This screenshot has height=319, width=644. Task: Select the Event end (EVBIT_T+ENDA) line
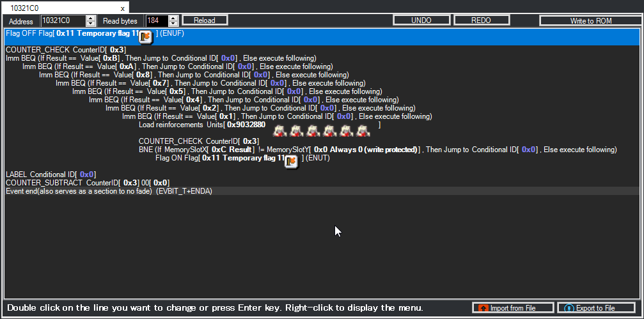(x=322, y=191)
